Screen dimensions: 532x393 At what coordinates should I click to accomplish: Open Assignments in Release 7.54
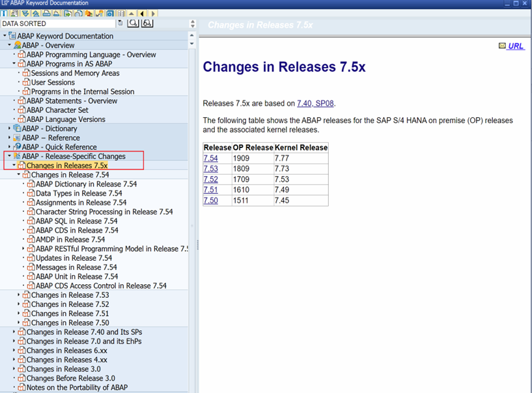(x=81, y=203)
